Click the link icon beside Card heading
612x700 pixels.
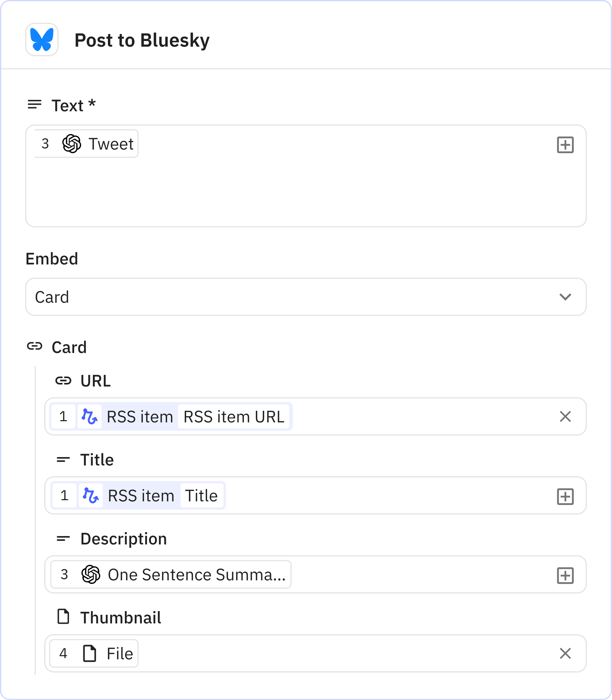tap(34, 346)
